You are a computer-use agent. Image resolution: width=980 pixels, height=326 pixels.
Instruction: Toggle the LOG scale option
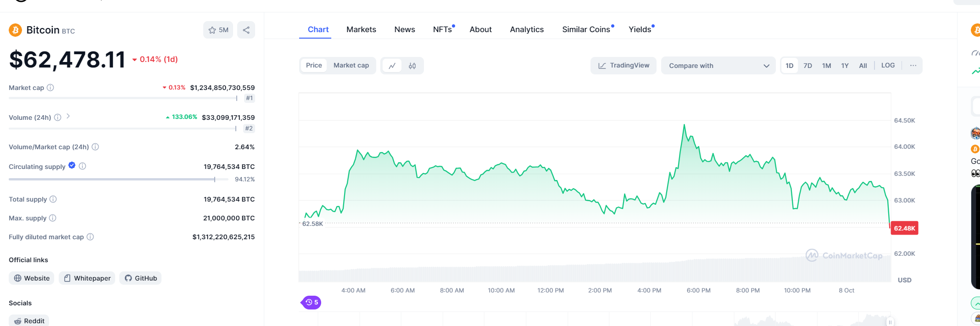pos(888,66)
